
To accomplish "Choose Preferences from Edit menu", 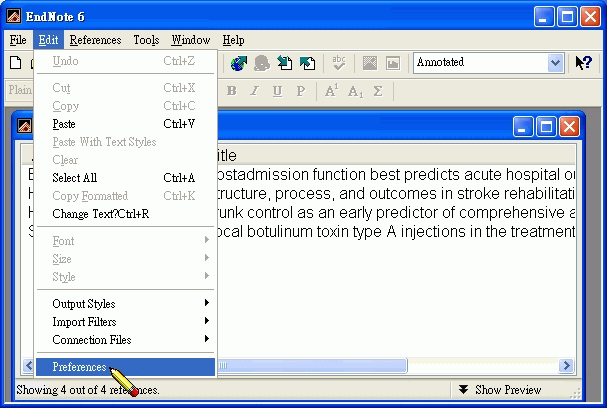I will [125, 367].
